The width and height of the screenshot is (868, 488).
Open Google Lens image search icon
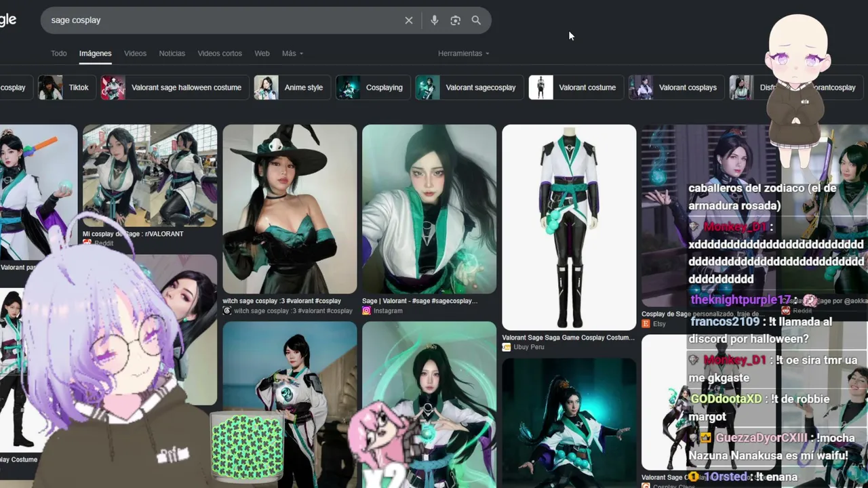tap(456, 20)
